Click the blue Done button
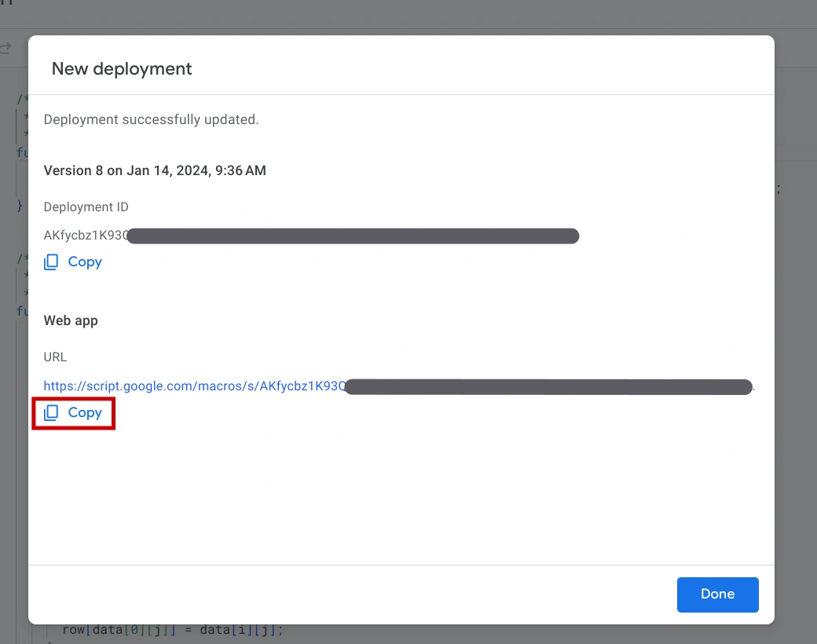 pyautogui.click(x=717, y=595)
